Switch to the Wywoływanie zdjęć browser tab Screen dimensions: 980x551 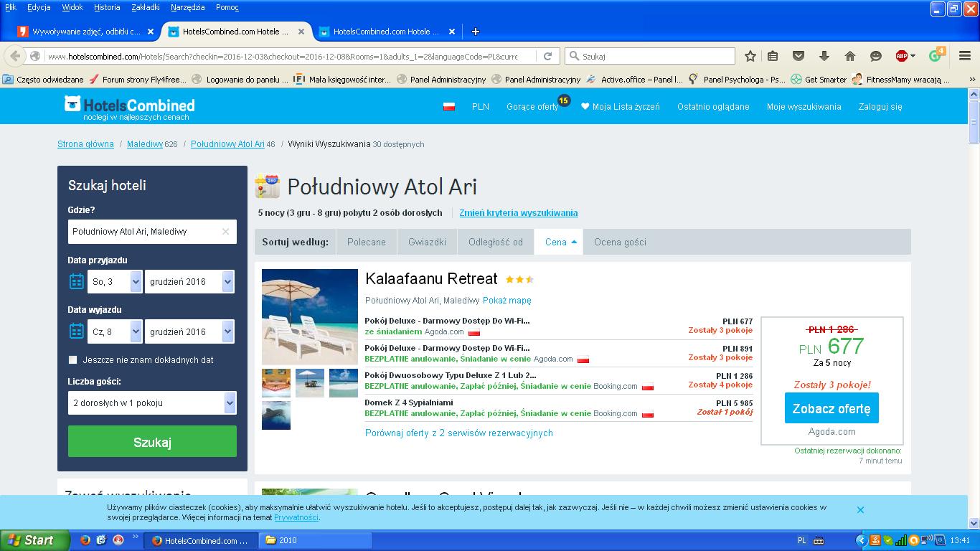coord(85,32)
